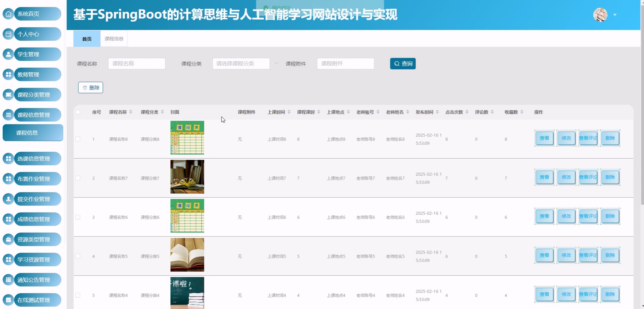Click the briefcase icon beside 资源类型管理

(8, 239)
